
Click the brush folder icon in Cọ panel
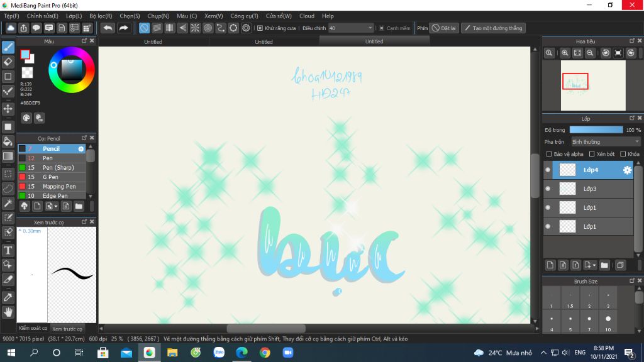(x=79, y=206)
